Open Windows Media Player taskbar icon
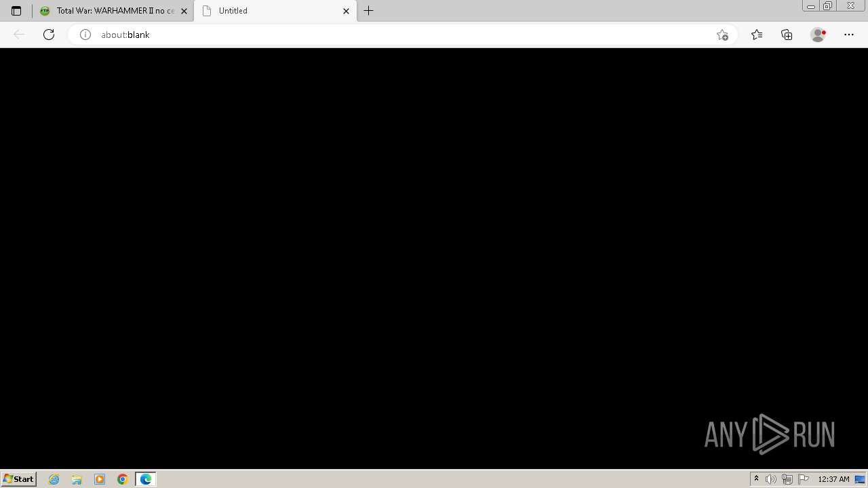 click(x=100, y=479)
